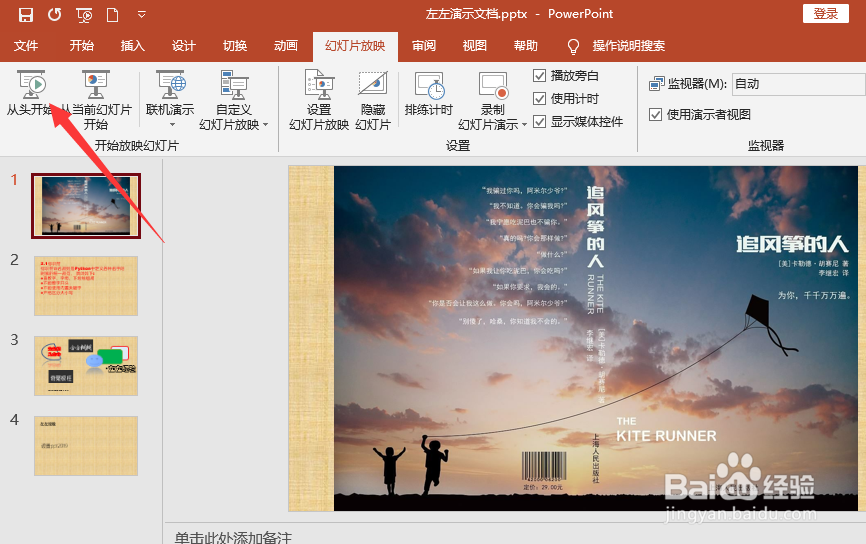Screen dimensions: 866x544
Task: Switch to the 切换 ribbon tab
Action: tap(235, 46)
